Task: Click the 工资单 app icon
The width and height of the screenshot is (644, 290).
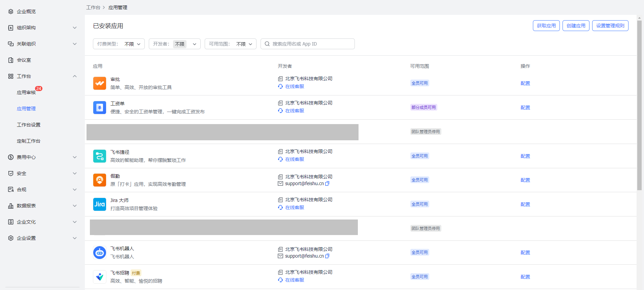Action: [100, 108]
